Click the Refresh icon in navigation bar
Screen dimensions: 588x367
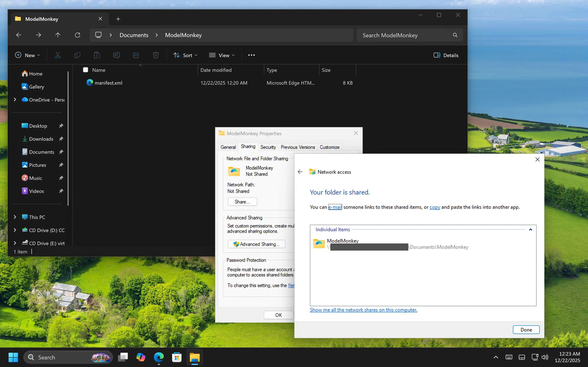coord(78,35)
